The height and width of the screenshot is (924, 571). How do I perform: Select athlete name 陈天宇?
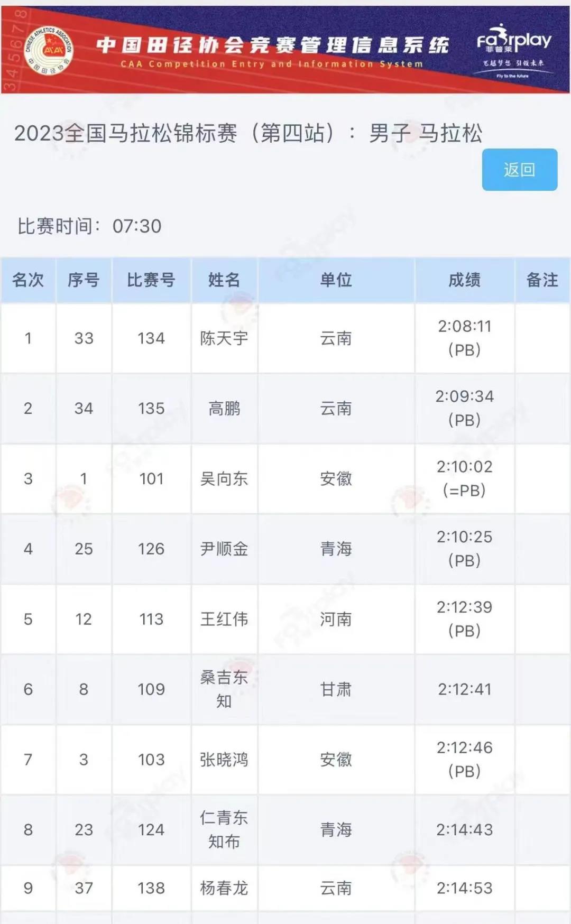point(224,338)
